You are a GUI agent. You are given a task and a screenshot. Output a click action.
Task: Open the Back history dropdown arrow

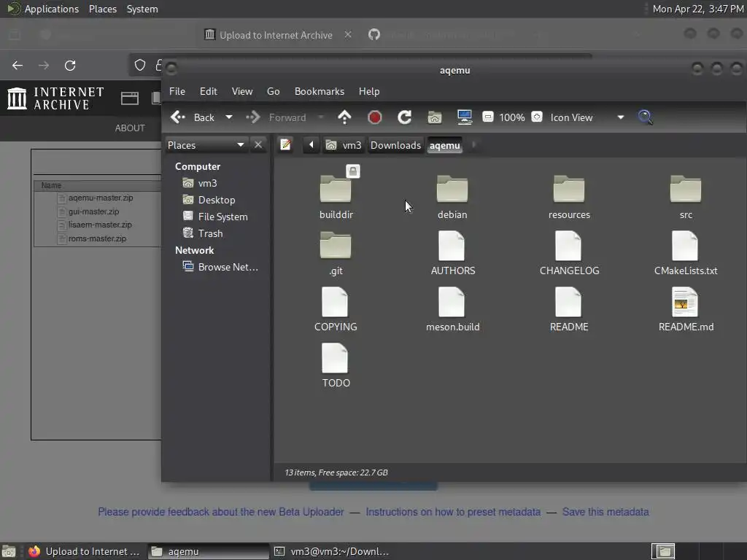click(229, 117)
